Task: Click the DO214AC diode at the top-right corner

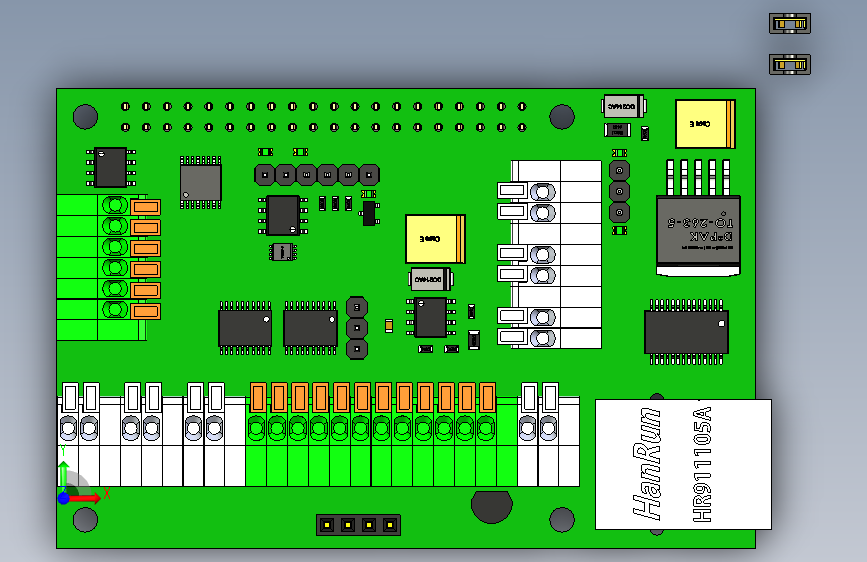Action: pyautogui.click(x=623, y=106)
